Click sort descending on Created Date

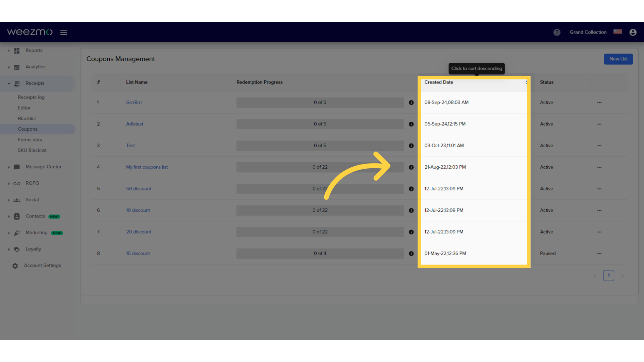tap(438, 82)
